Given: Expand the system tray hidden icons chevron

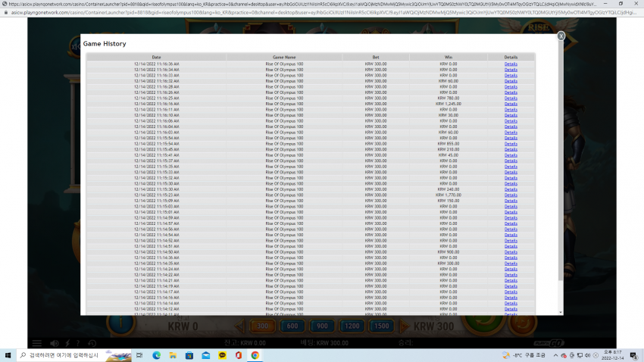Looking at the screenshot, I should (x=555, y=355).
